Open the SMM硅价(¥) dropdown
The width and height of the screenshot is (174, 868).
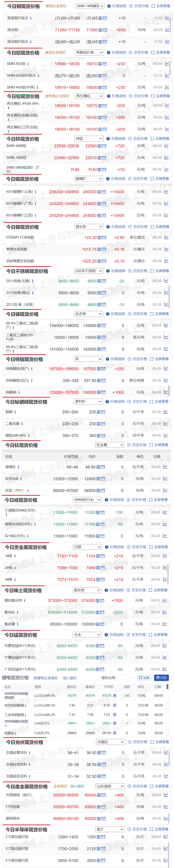click(x=87, y=500)
